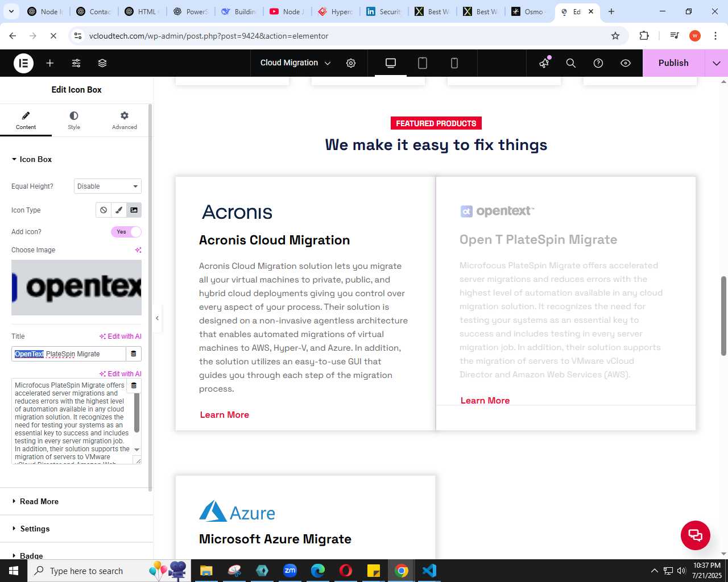Switch to the Osmo browser tab
The image size is (728, 582).
(529, 11)
